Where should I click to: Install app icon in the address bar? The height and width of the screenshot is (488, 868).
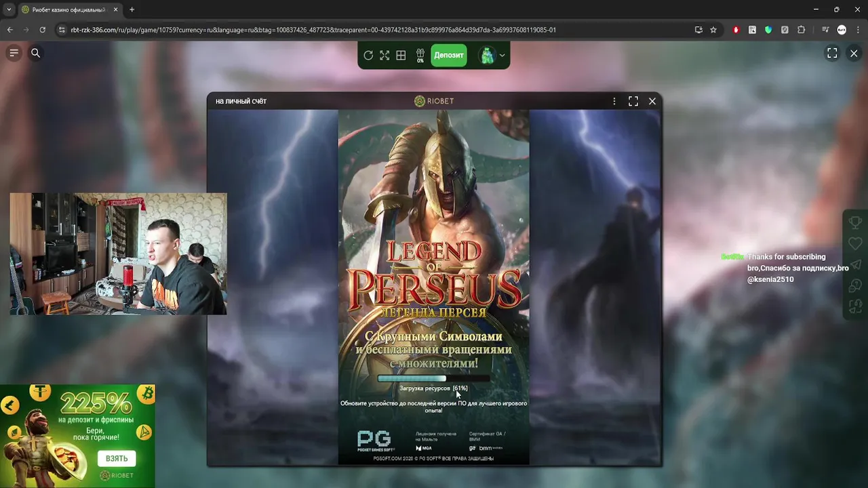tap(698, 30)
